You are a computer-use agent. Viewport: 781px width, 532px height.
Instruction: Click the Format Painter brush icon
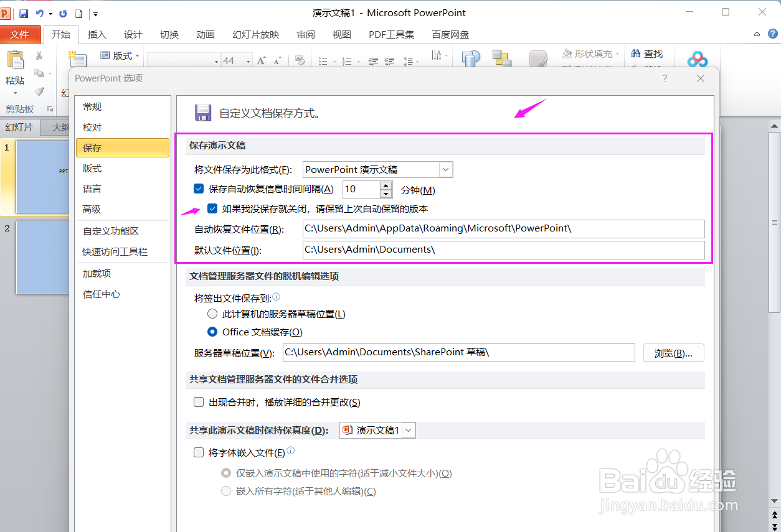tap(39, 91)
